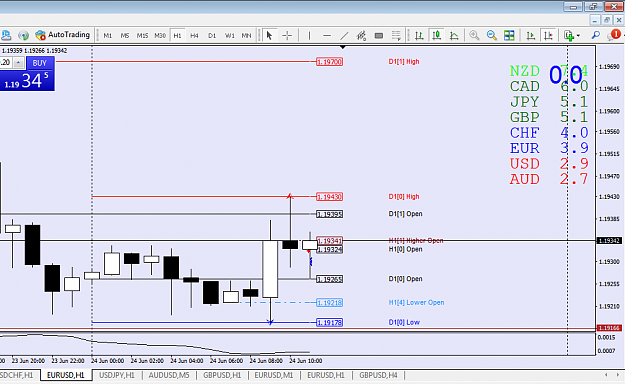Switch timeframe to D1
The image size is (625, 384).
pos(212,35)
